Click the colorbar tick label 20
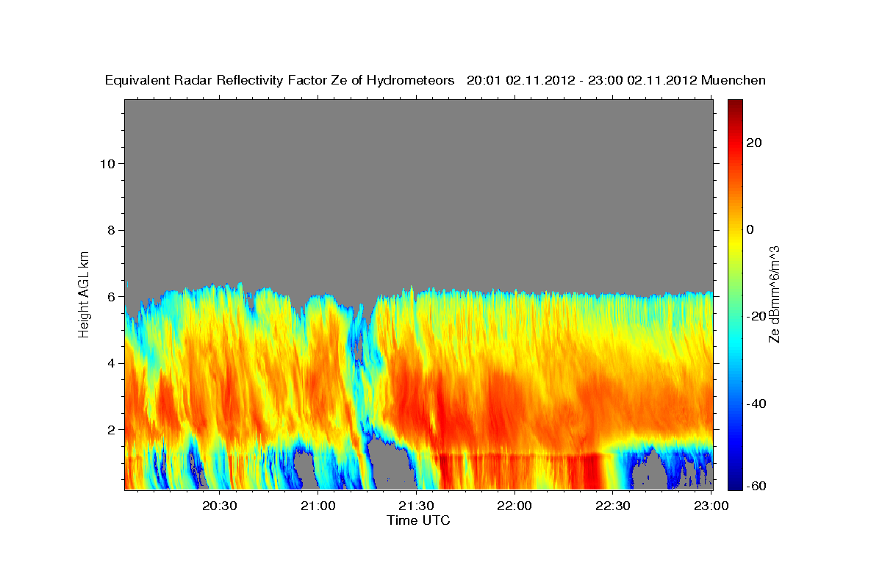The image size is (882, 588). click(753, 143)
